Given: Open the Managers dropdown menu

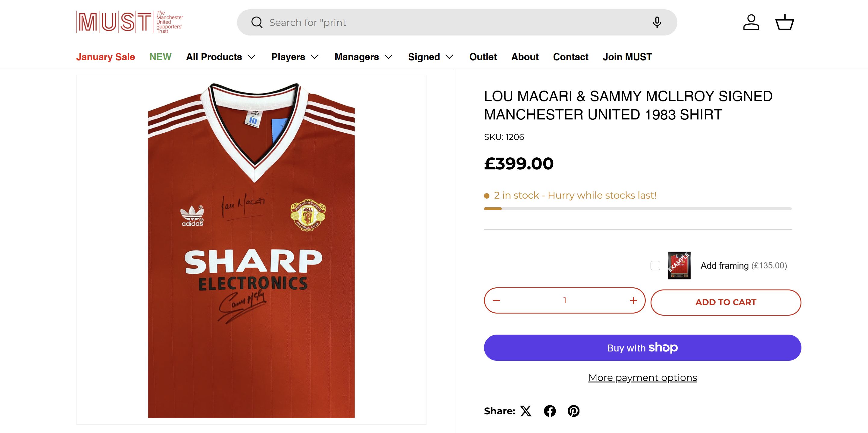Looking at the screenshot, I should click(x=363, y=57).
